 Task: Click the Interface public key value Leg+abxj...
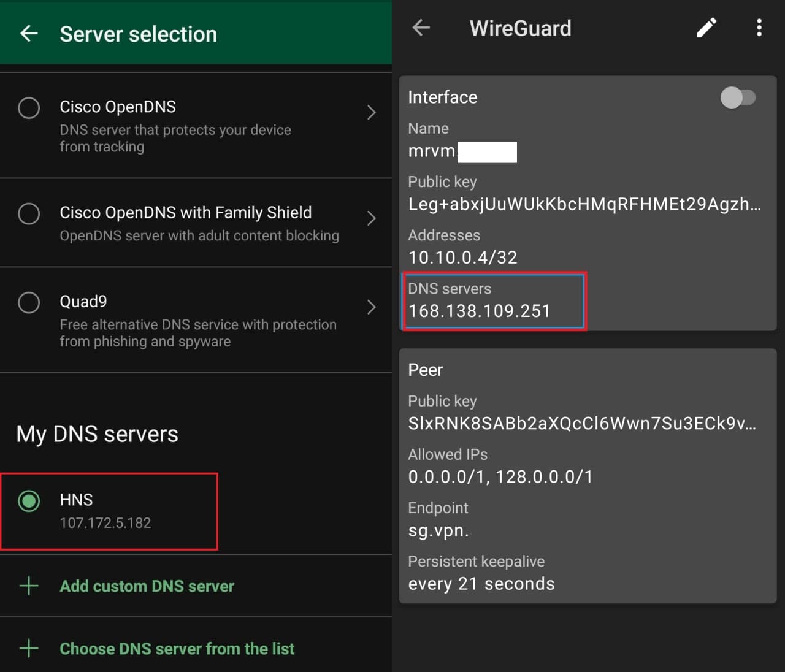click(584, 204)
